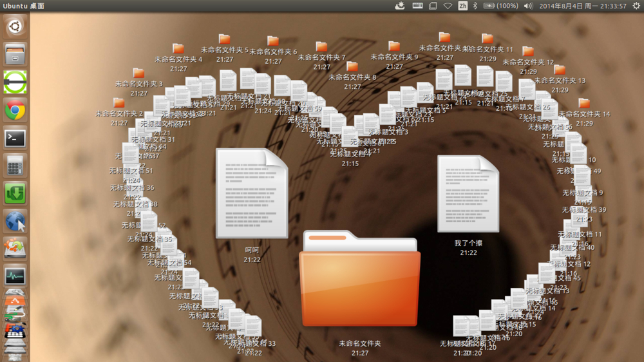
Task: Open the Ubuntu Dash home button
Action: 15,27
